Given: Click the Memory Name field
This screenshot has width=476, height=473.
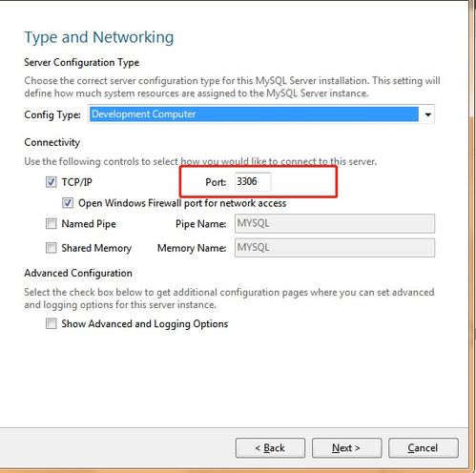Looking at the screenshot, I should [335, 248].
